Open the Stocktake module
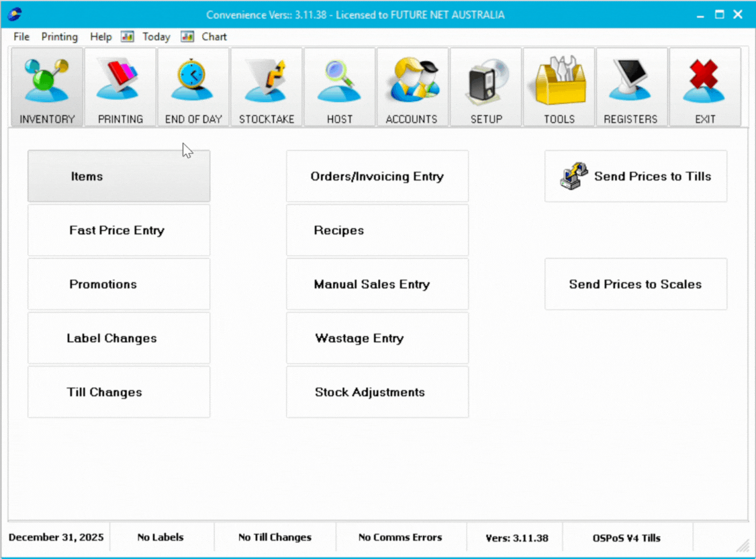The width and height of the screenshot is (756, 559). coord(267,87)
